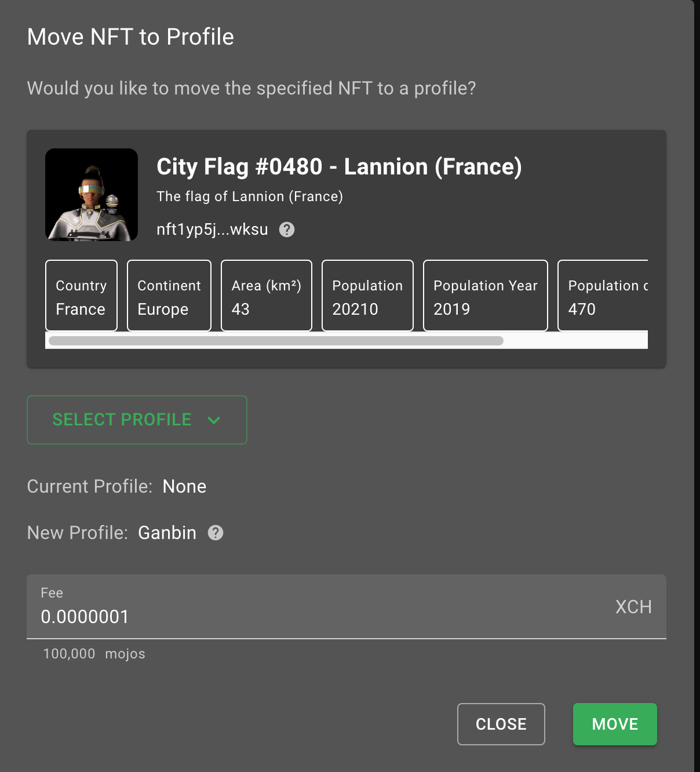Select the Country France attribute chip

coord(81,296)
